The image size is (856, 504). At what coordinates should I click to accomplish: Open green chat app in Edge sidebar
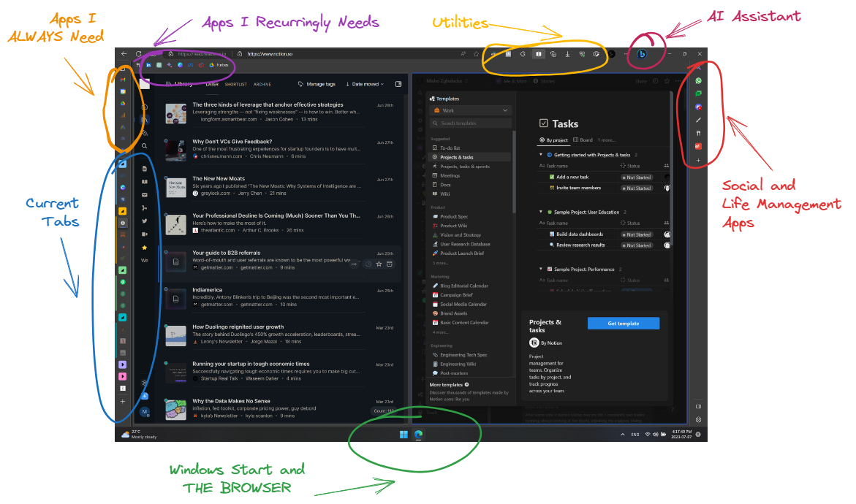point(698,93)
